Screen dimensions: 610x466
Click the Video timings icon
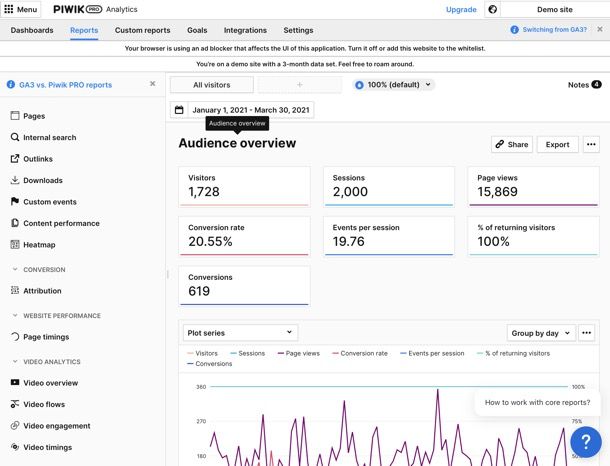pos(15,447)
